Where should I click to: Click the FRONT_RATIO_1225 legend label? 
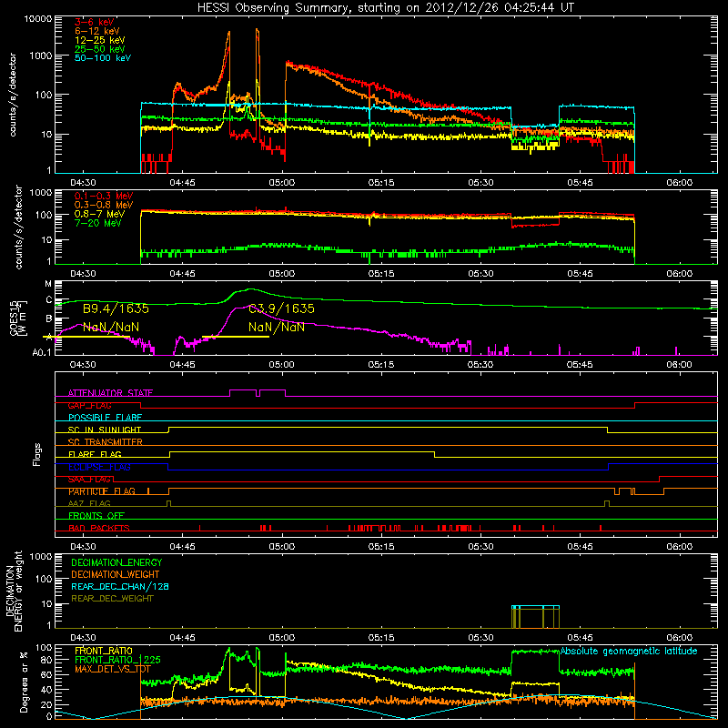(117, 660)
